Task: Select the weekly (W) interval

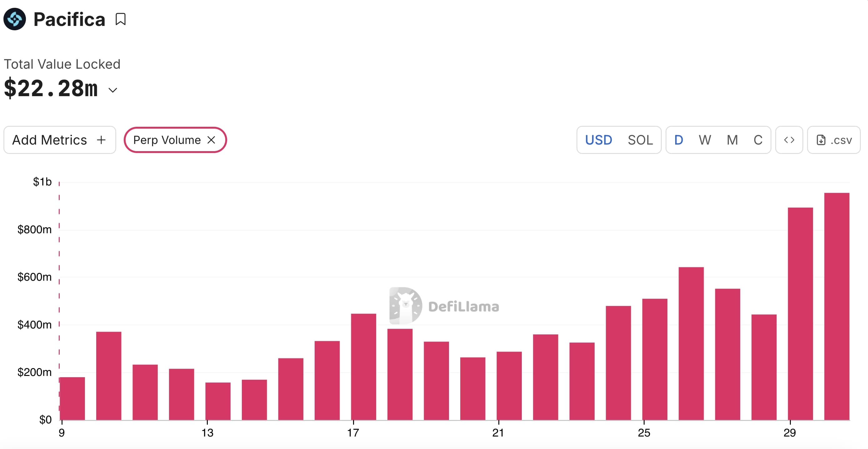Action: (705, 140)
